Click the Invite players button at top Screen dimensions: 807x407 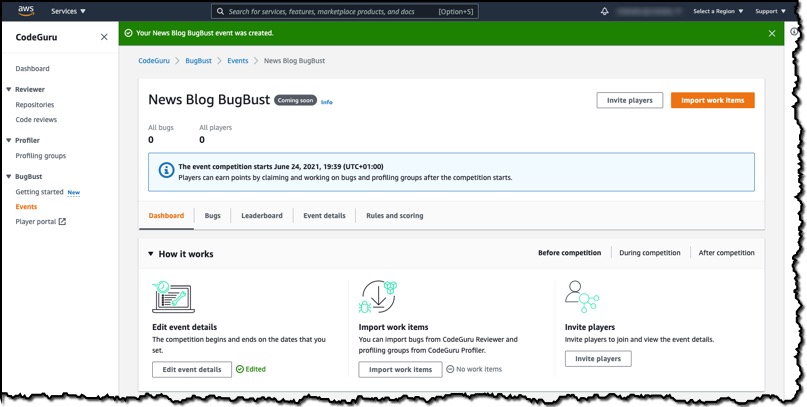(x=629, y=100)
